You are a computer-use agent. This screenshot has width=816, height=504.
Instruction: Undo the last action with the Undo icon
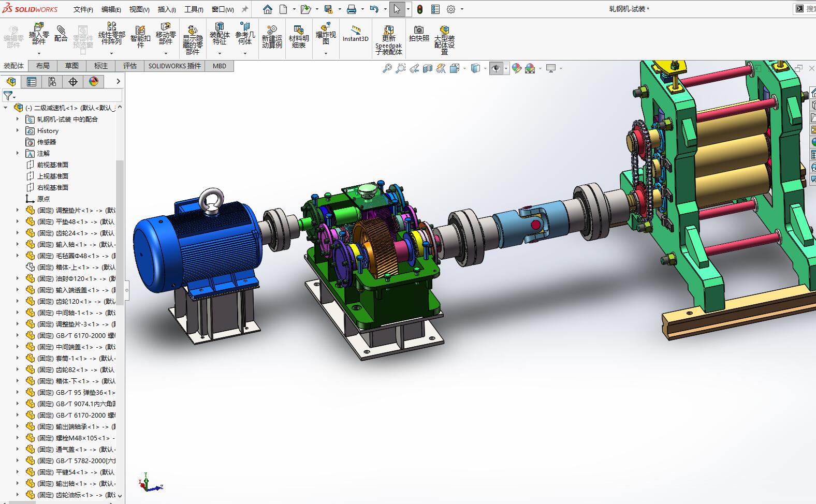point(374,9)
